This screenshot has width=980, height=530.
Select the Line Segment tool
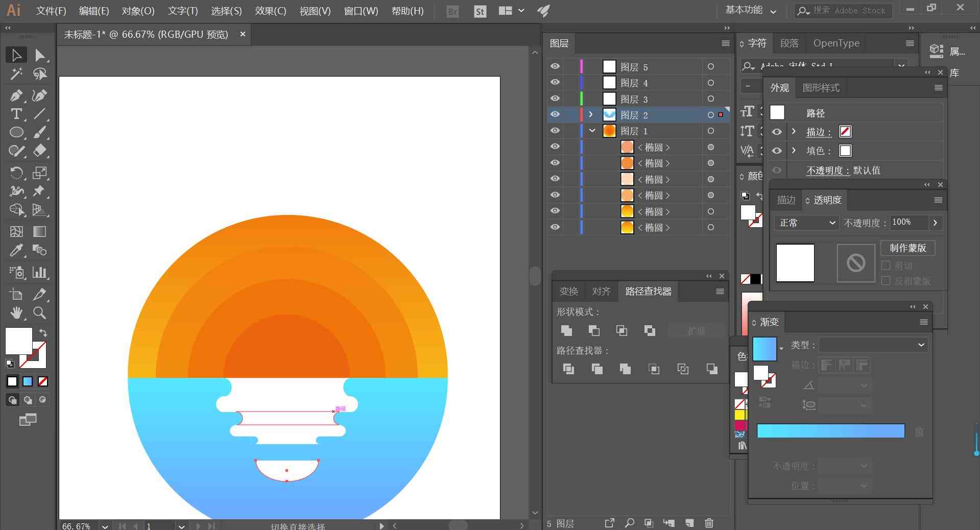pos(40,114)
